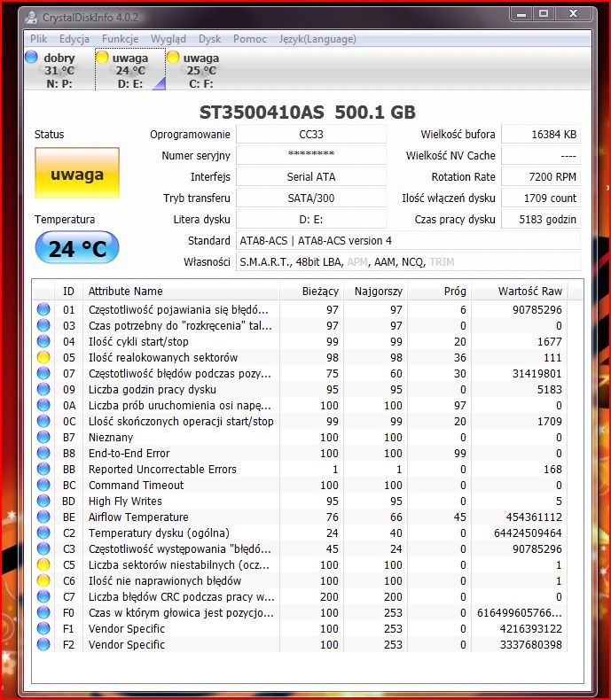Image resolution: width=611 pixels, height=700 pixels.
Task: Click the blue status icon of attribute BC
Action: (43, 485)
